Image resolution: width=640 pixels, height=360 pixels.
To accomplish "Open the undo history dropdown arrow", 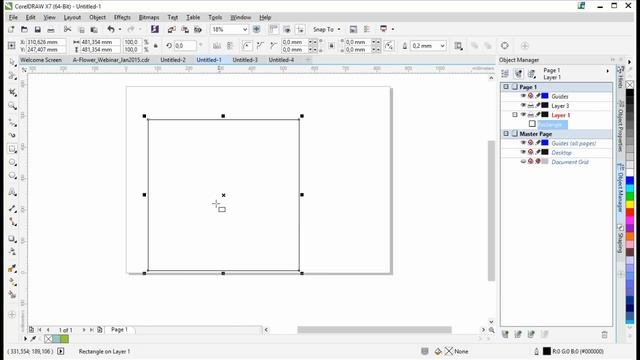I will pos(120,29).
